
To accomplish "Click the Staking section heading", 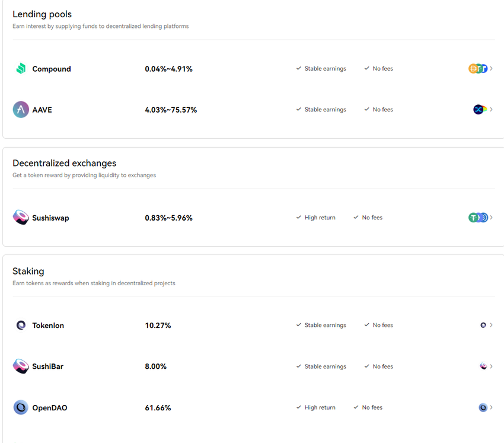I will coord(28,271).
